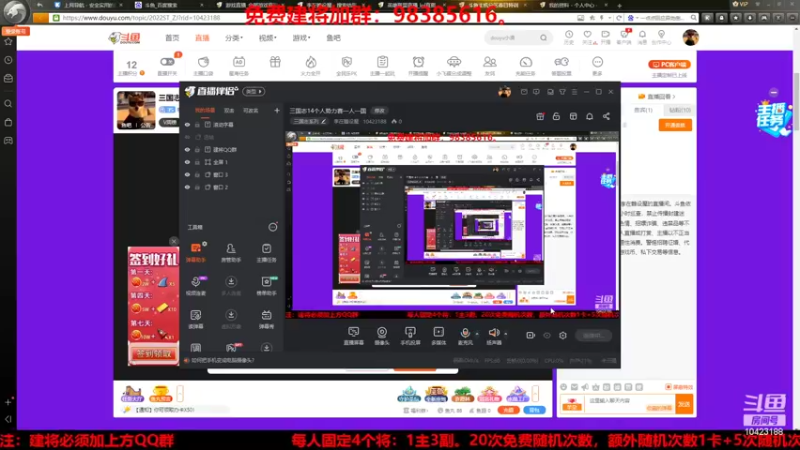Add a new scene with the plus icon
The width and height of the screenshot is (800, 450).
(277, 110)
